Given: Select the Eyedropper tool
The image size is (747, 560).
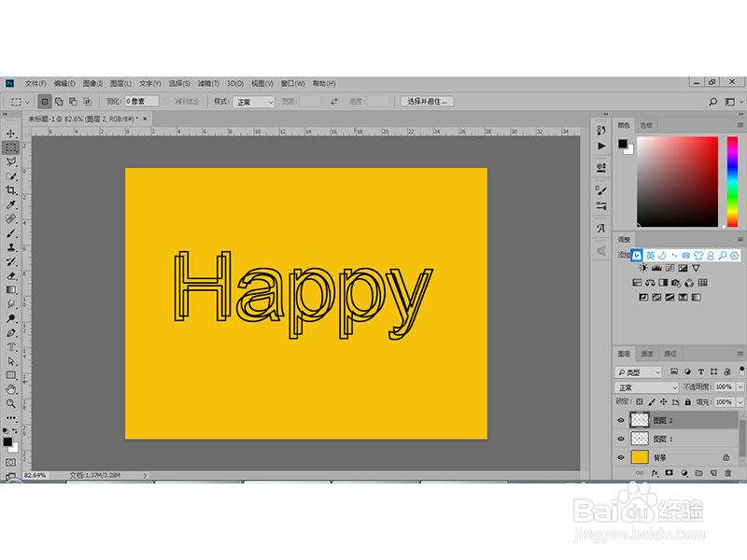Looking at the screenshot, I should click(x=10, y=204).
